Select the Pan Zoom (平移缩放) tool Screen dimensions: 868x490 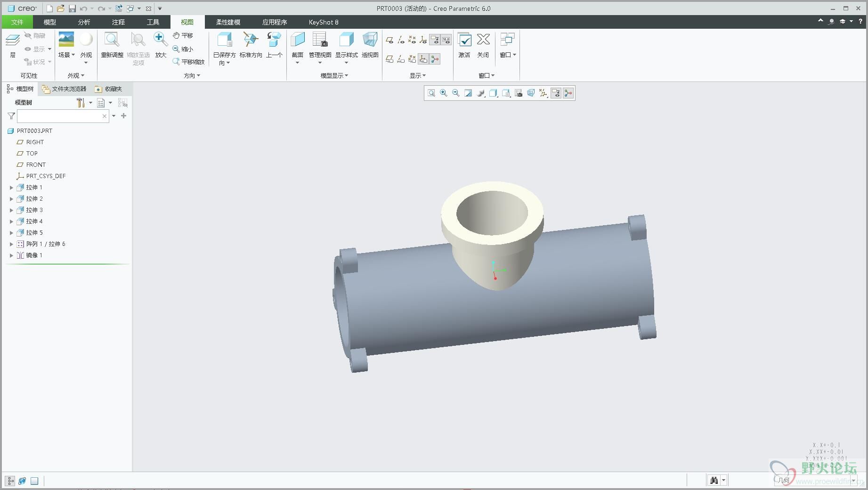[x=188, y=62]
